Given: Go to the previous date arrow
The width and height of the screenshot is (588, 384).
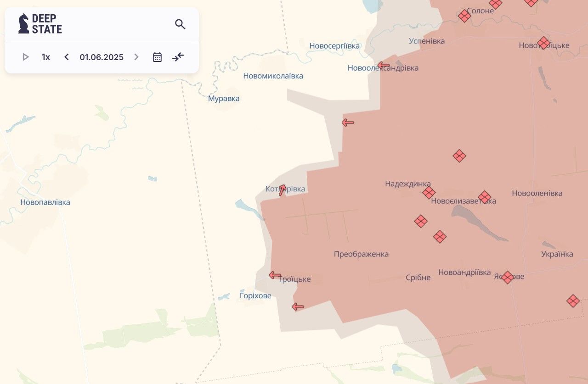Looking at the screenshot, I should pos(67,57).
